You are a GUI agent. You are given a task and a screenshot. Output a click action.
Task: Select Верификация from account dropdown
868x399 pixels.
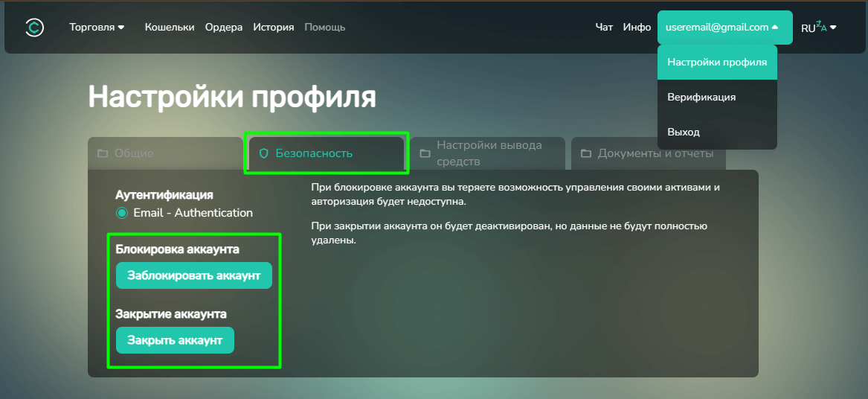point(701,98)
